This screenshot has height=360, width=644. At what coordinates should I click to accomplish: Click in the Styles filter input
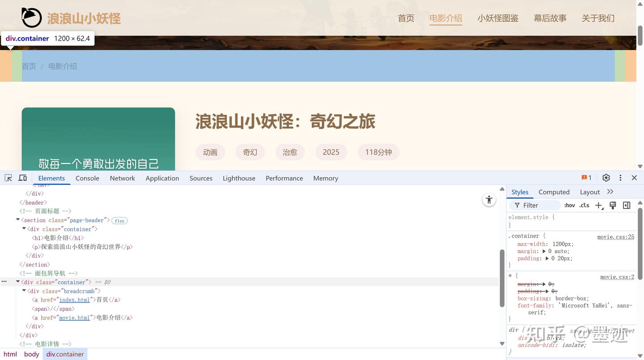click(535, 205)
